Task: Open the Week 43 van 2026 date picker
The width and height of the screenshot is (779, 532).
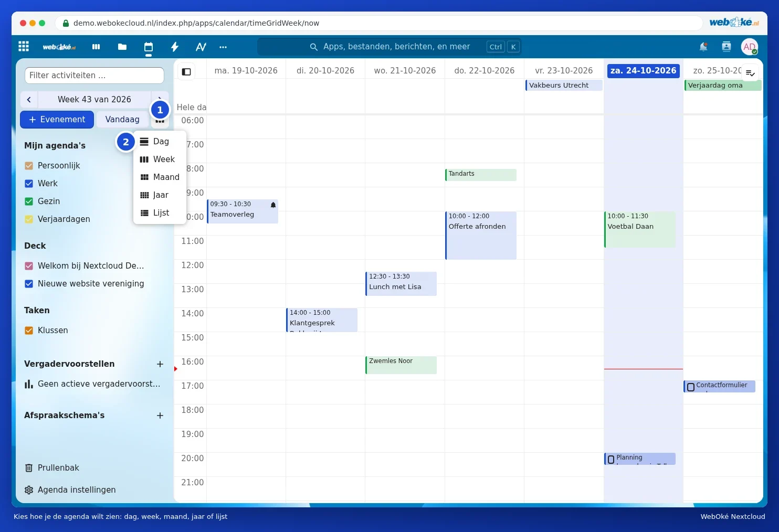Action: [x=94, y=99]
